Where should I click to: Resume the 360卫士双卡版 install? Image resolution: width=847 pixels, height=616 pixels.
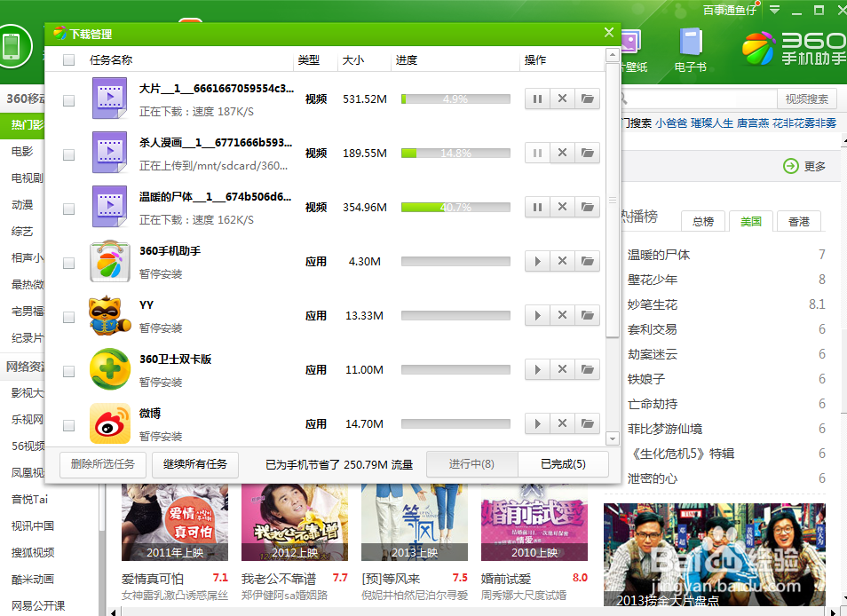(x=537, y=370)
